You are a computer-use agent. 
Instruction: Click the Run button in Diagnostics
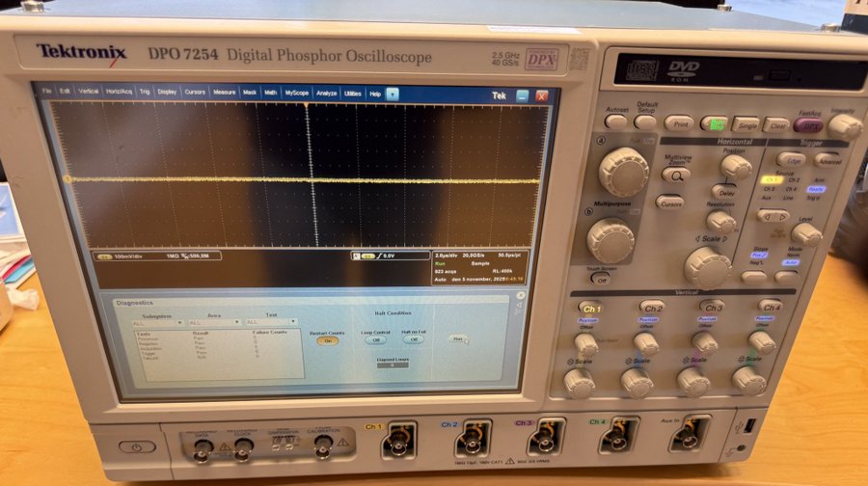(x=459, y=338)
